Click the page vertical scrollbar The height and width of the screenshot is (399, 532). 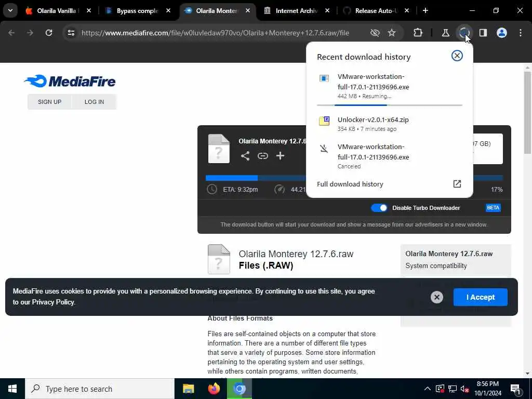point(527,113)
